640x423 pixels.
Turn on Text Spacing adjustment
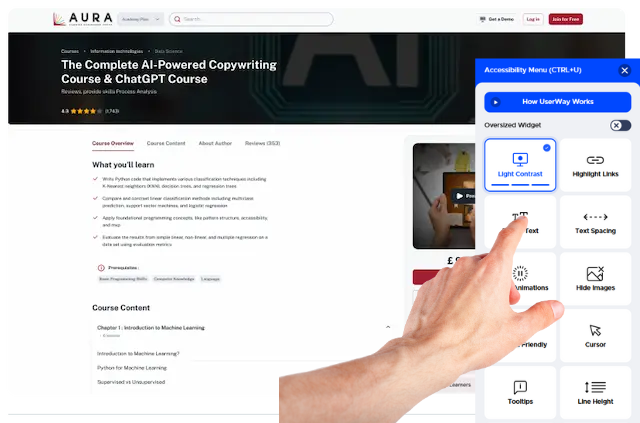pos(595,222)
